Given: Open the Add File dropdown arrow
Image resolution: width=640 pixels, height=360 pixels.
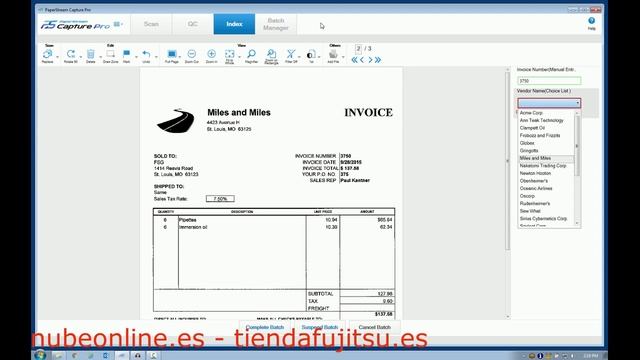Looking at the screenshot, I should click(x=343, y=56).
